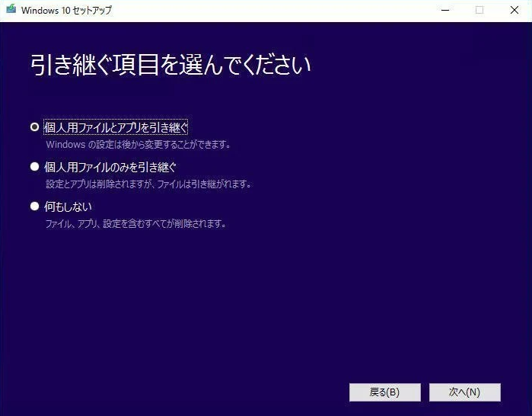Click the title text Windows 10 セットアップ
The height and width of the screenshot is (416, 532).
point(66,10)
